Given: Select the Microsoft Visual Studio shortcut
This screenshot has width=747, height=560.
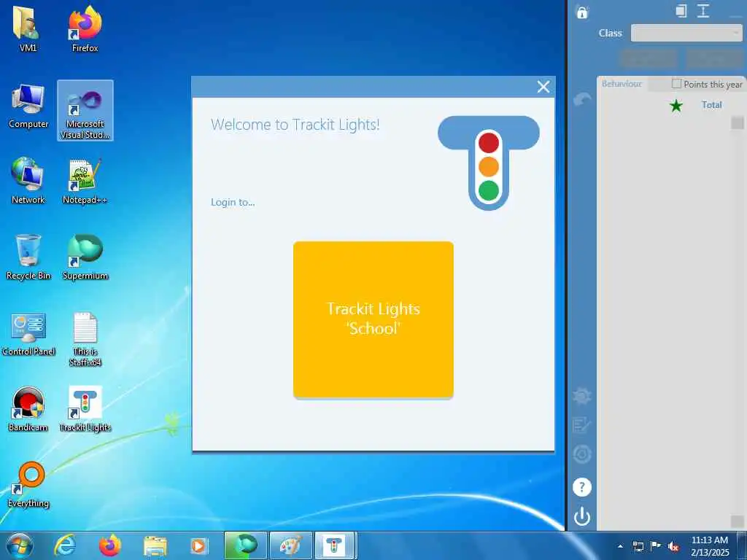Looking at the screenshot, I should tap(85, 111).
